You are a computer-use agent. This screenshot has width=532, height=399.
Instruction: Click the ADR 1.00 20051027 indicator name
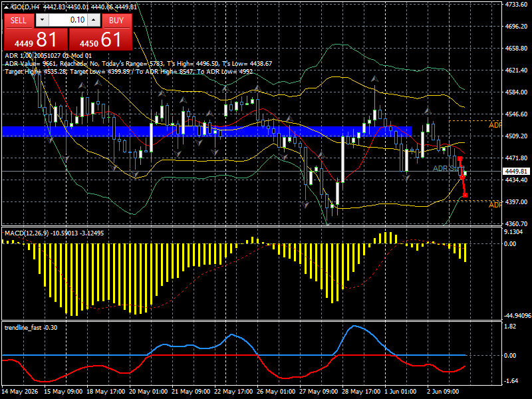[48, 56]
